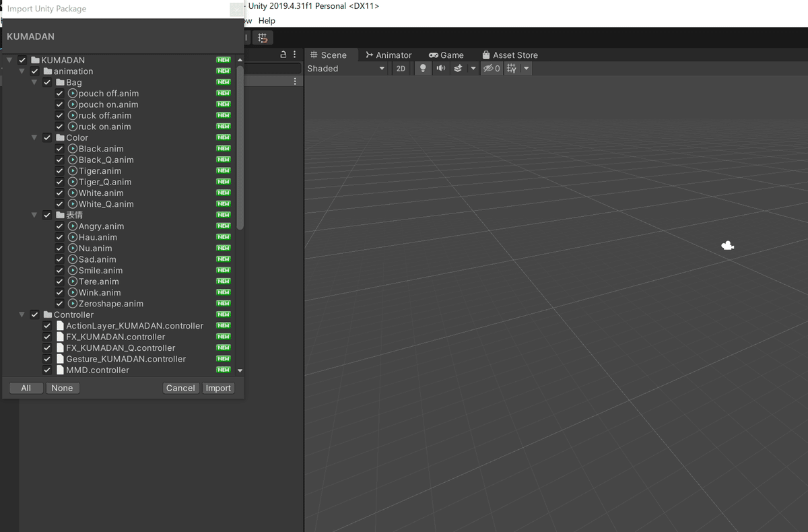Click the scroll down arrow in import list
This screenshot has height=532, width=808.
point(240,370)
